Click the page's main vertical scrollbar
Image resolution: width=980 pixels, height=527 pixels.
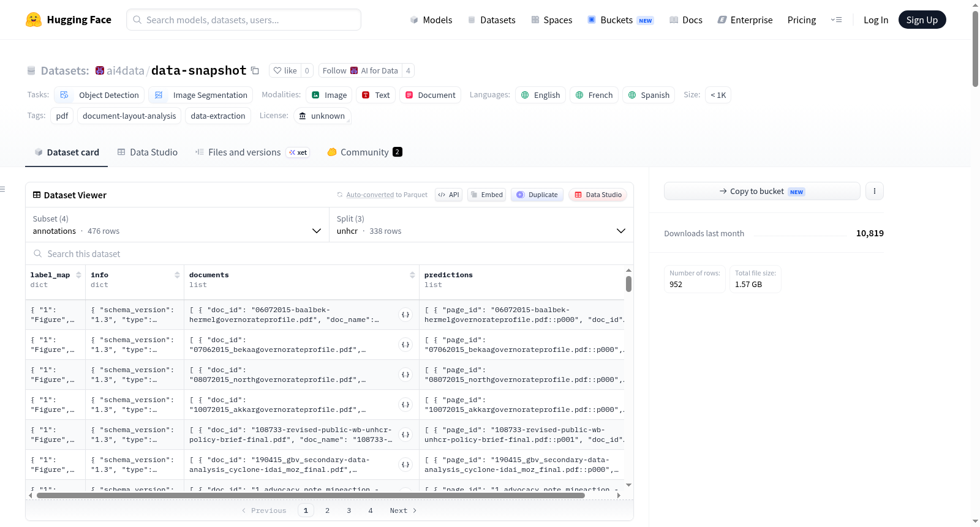(x=975, y=49)
